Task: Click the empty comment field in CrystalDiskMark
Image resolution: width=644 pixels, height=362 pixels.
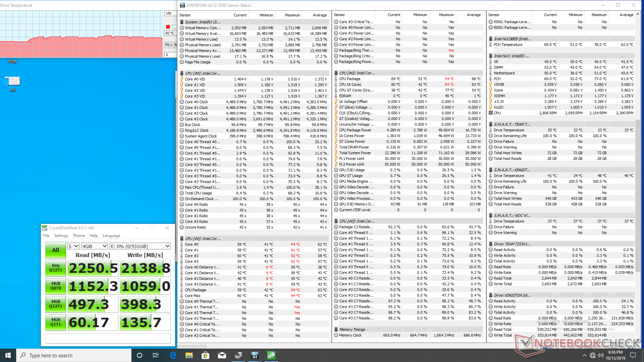Action: [x=108, y=339]
